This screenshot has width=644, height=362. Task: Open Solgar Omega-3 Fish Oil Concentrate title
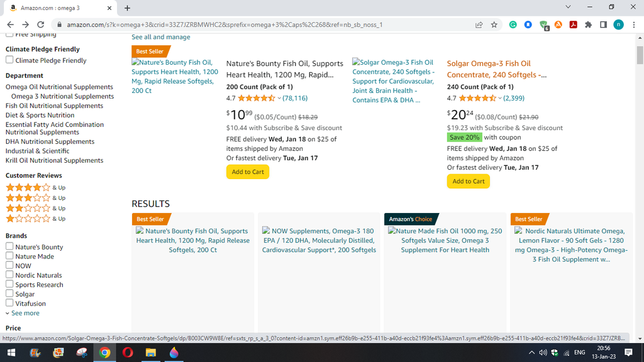(497, 69)
